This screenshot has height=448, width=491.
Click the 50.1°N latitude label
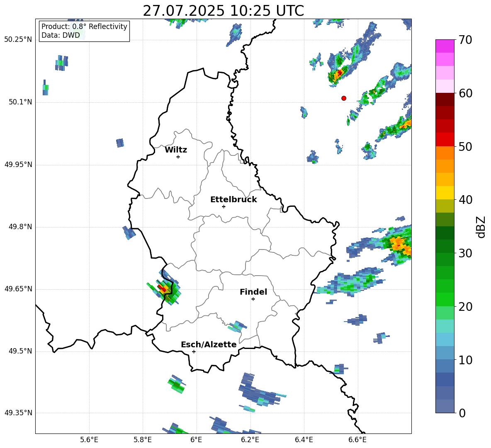[x=20, y=102]
